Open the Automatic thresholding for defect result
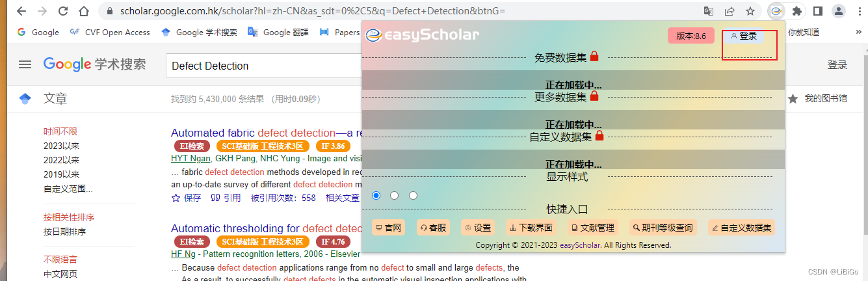Screen dimensions: 868x281 [x=266, y=228]
